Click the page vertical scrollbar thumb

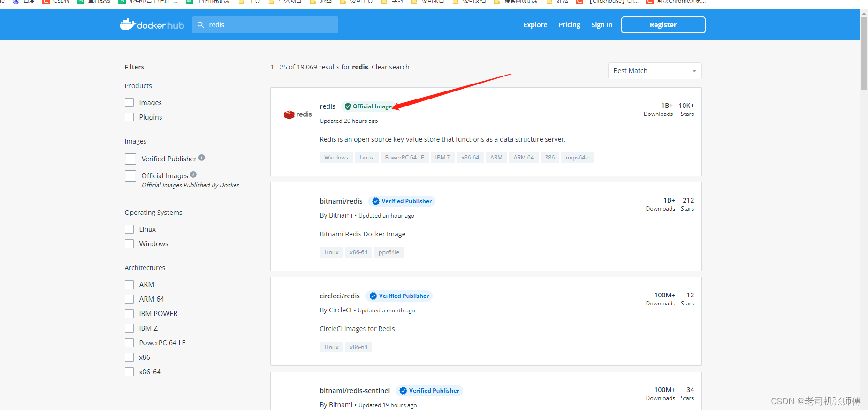click(864, 53)
